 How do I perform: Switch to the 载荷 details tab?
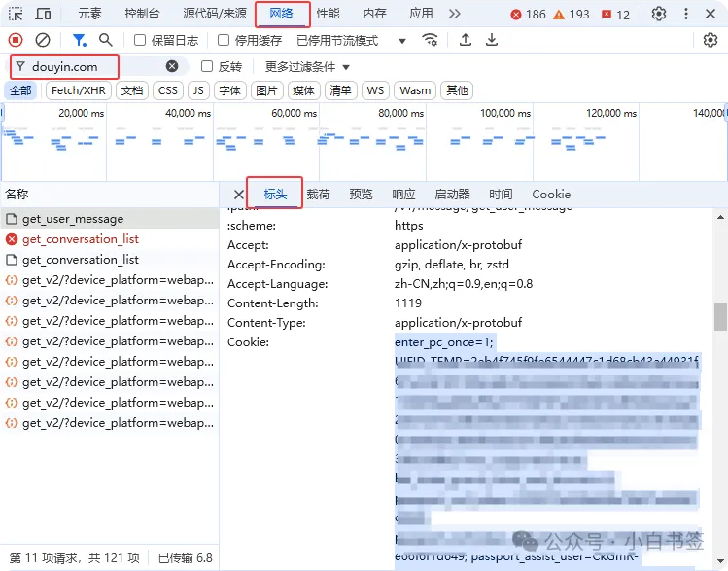(318, 195)
